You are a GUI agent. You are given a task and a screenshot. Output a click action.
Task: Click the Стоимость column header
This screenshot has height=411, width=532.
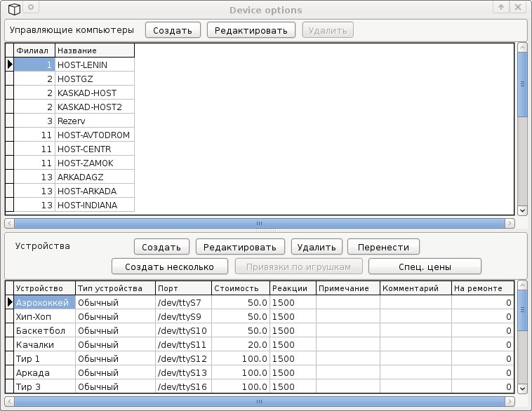click(x=240, y=288)
